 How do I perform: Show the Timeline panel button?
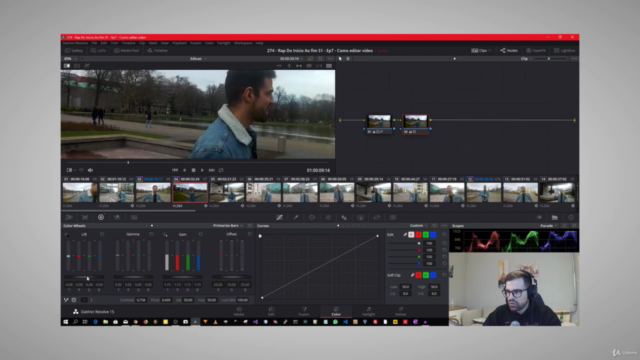158,51
